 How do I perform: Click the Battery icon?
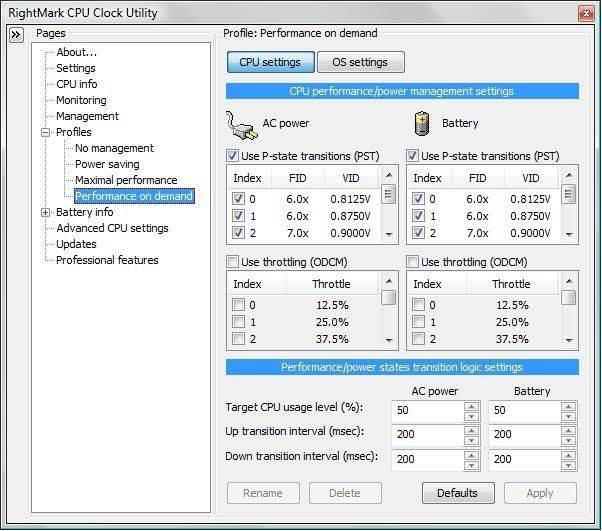click(421, 124)
